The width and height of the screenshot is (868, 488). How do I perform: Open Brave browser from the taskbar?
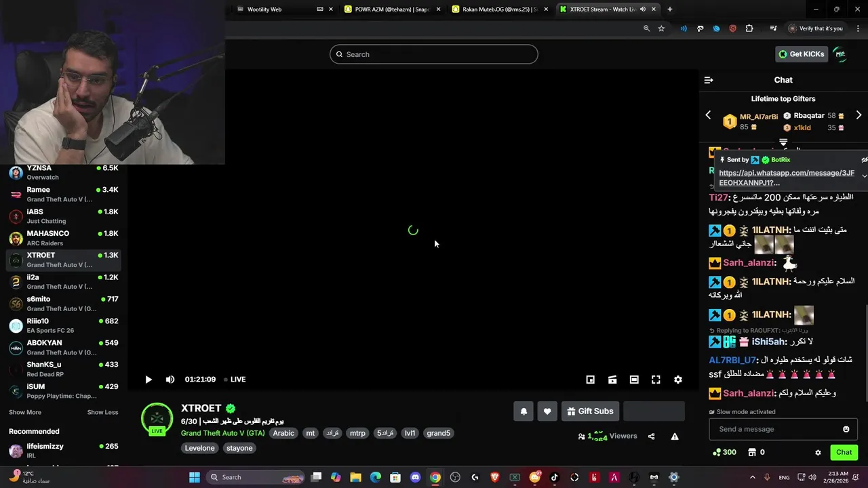click(x=495, y=477)
